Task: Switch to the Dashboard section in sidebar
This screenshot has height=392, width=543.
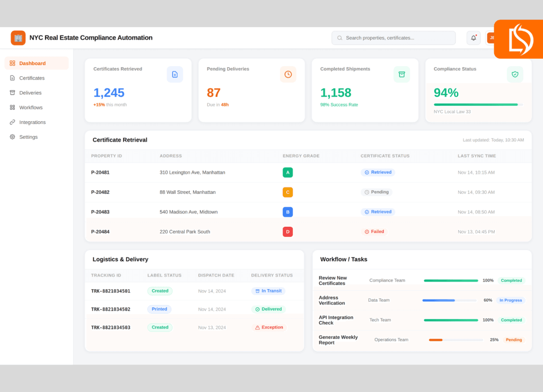Action: pyautogui.click(x=33, y=63)
